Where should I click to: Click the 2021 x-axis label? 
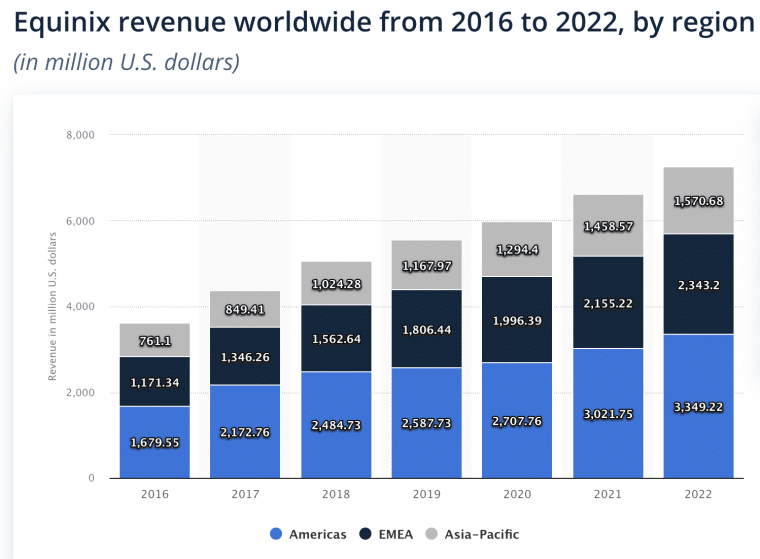point(608,494)
